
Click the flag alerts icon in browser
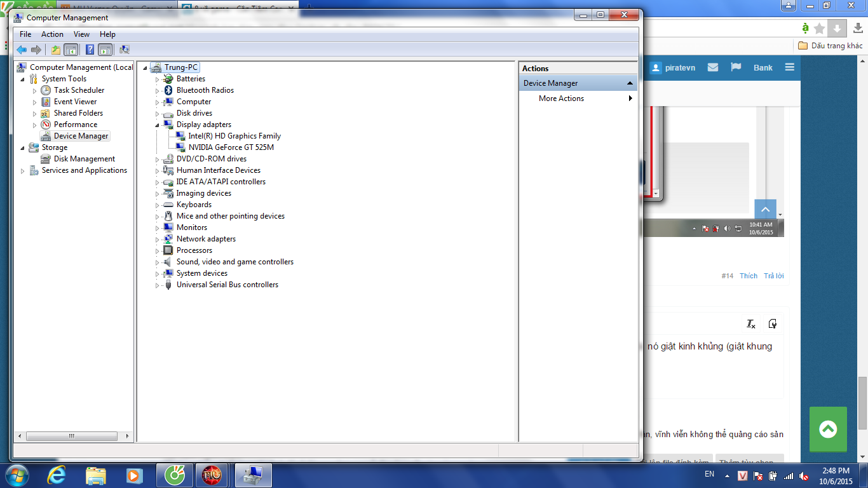736,67
